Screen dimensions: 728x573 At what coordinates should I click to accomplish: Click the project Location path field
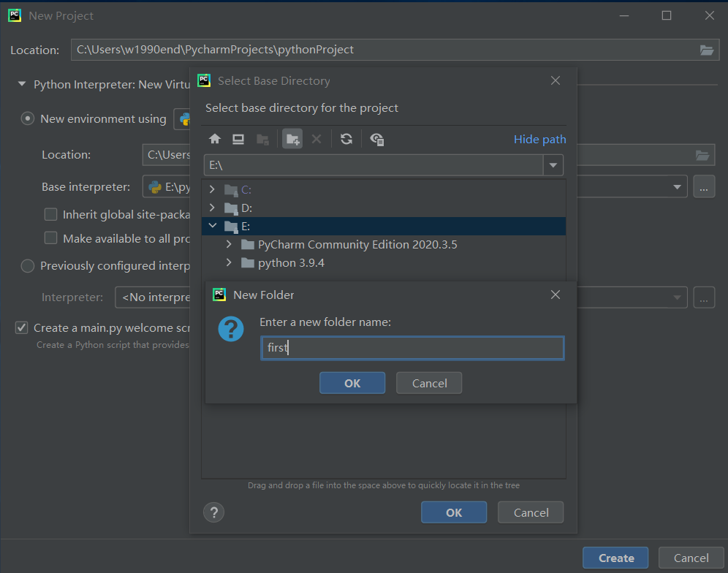[x=384, y=50]
